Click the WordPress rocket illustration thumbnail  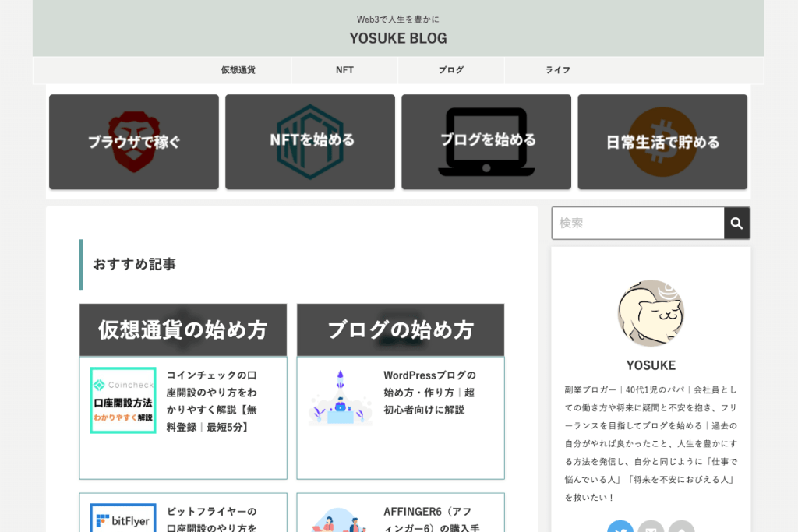340,399
